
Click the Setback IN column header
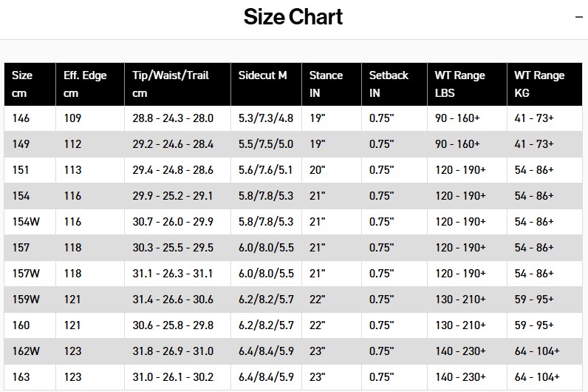[x=389, y=84]
